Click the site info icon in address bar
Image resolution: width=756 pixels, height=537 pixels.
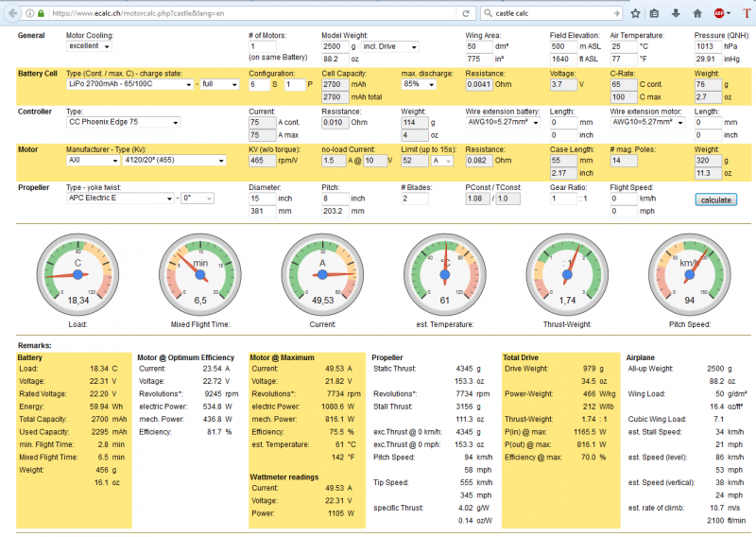[x=29, y=14]
